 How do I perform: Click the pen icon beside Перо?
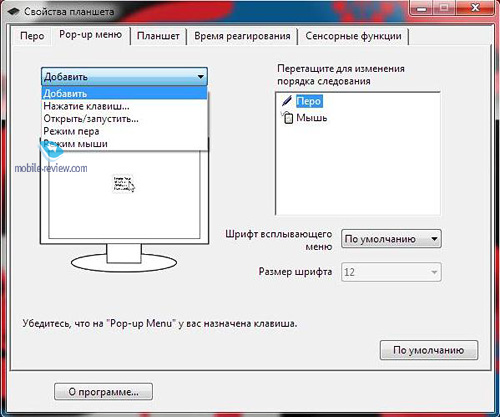point(287,101)
